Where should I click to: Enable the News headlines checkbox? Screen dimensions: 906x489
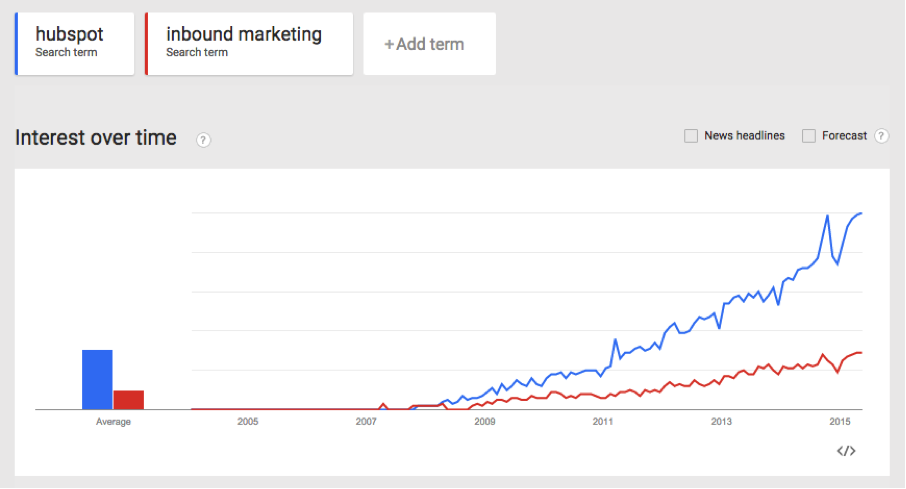[x=691, y=136]
